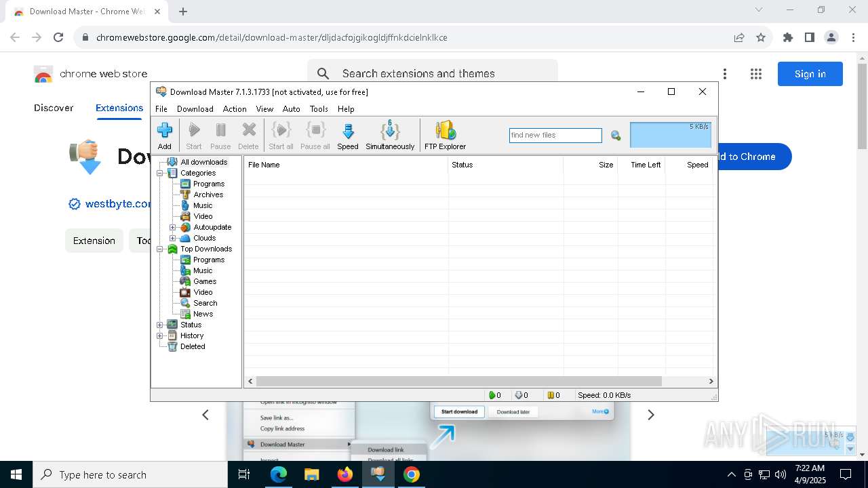Select Video under Categories
The image size is (868, 488).
pos(203,216)
